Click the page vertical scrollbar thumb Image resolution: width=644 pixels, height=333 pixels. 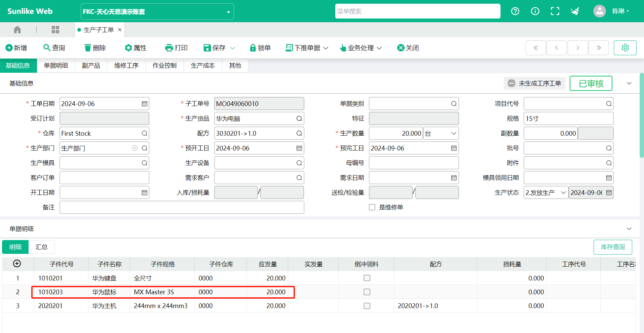coord(642,115)
